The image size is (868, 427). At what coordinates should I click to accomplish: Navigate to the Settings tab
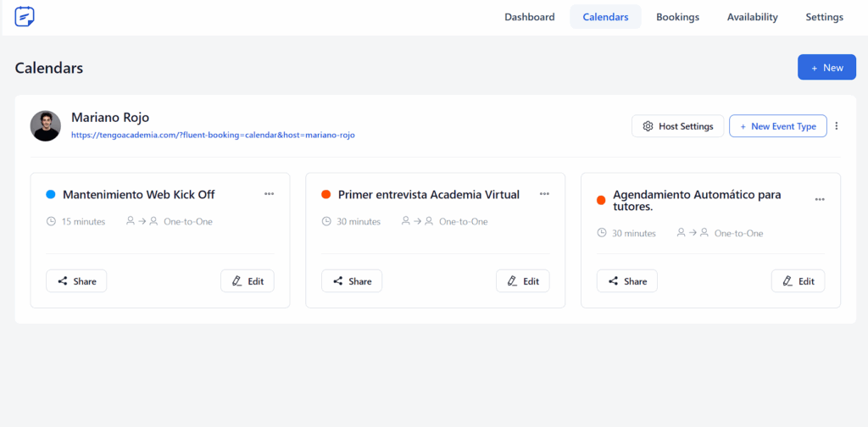pyautogui.click(x=824, y=17)
